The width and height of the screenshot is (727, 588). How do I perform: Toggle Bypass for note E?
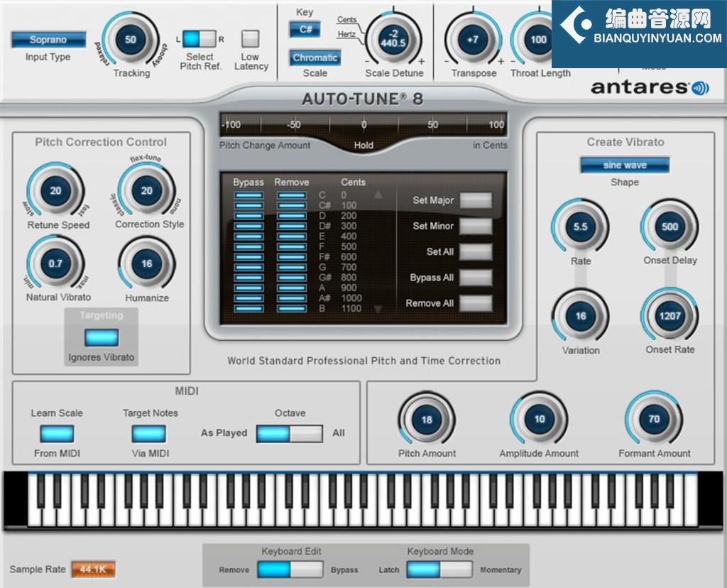pyautogui.click(x=249, y=236)
